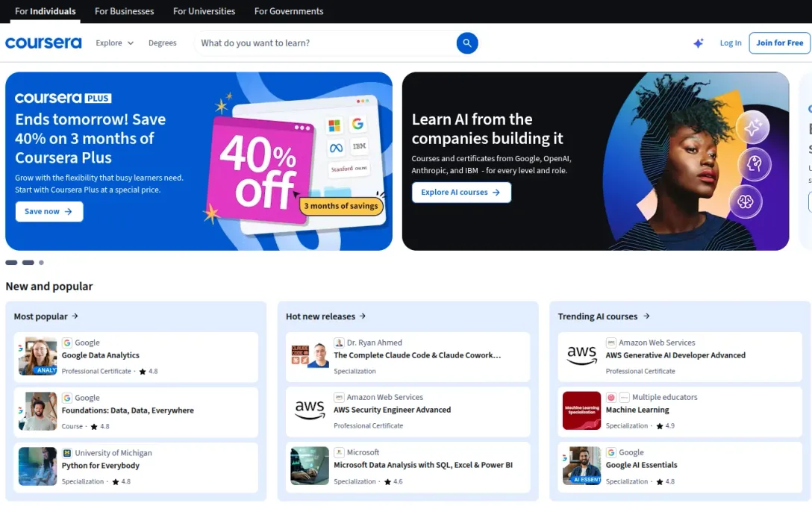
Task: Click the blue search magnifier button
Action: coord(466,43)
